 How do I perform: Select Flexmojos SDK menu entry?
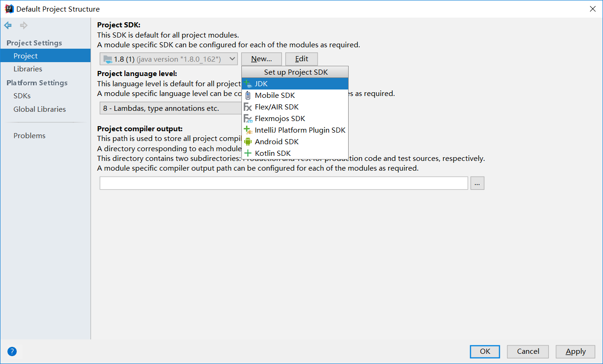[x=280, y=119]
